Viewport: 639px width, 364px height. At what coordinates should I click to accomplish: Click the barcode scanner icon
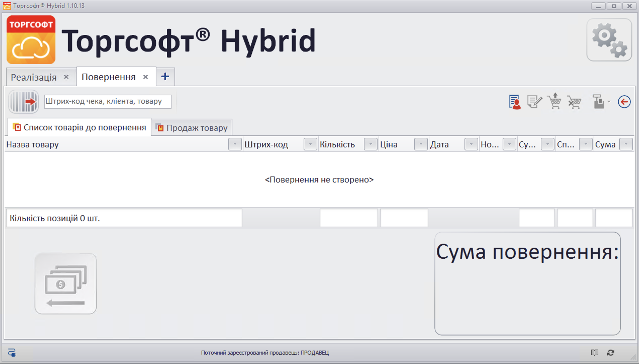(23, 101)
